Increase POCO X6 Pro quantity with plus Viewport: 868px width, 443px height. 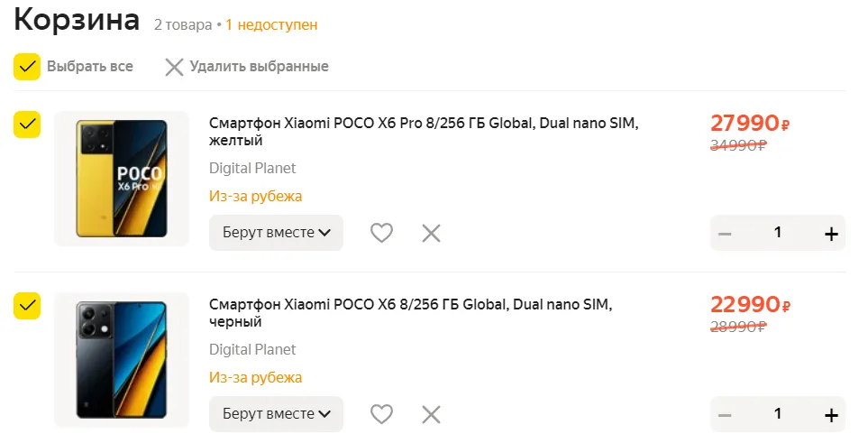tap(830, 234)
